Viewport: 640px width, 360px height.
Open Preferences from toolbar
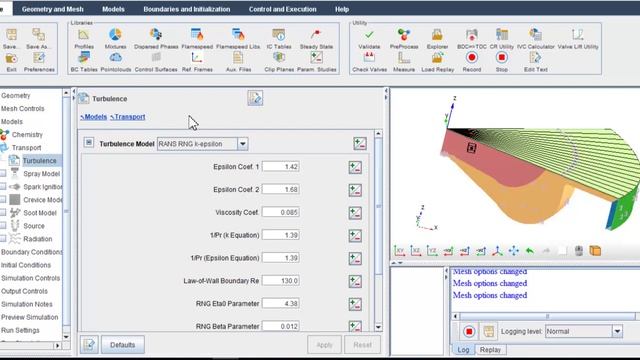click(x=39, y=62)
